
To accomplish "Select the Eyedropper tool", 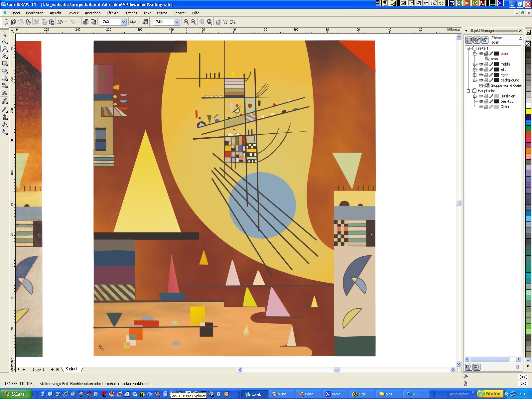I will 4,109.
